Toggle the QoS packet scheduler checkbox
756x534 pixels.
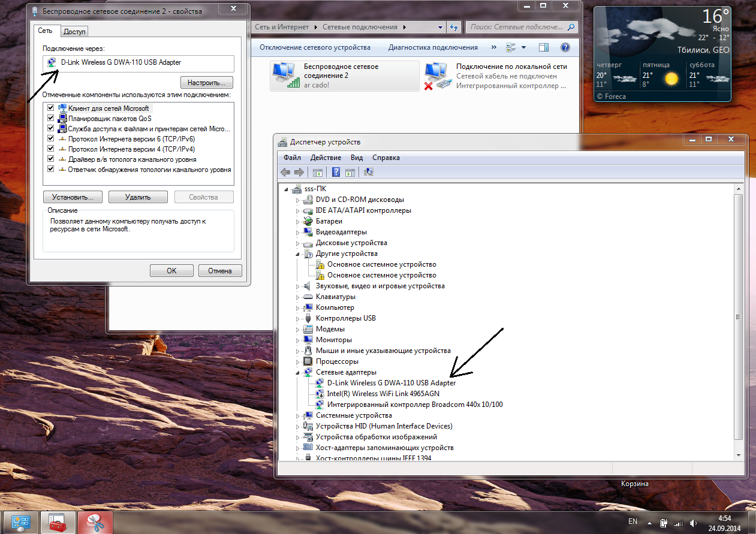pos(51,119)
